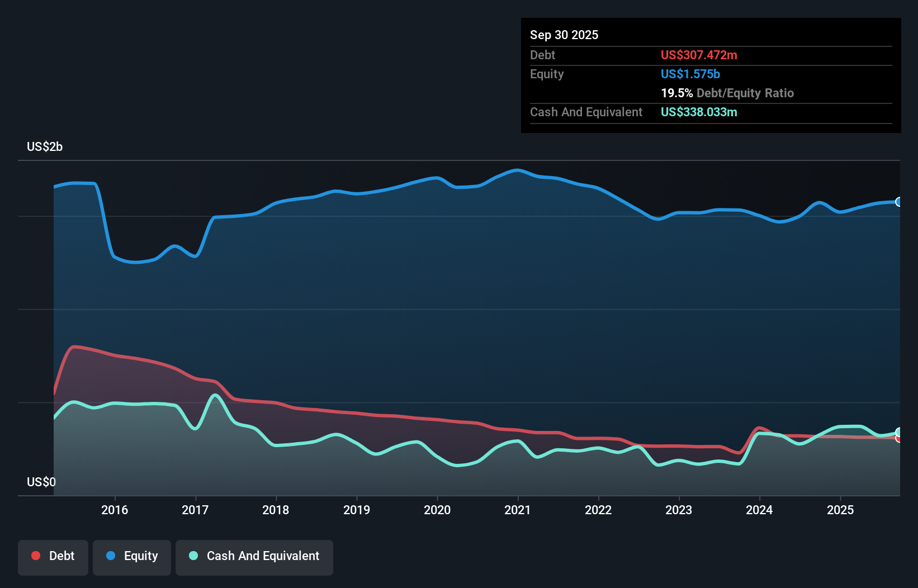Select the 2021 year label on the axis

[518, 510]
